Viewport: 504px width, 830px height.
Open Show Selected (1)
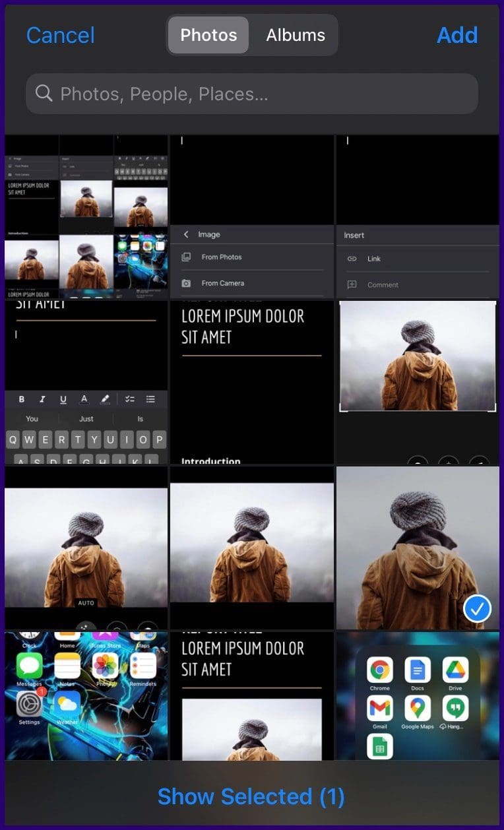click(251, 796)
